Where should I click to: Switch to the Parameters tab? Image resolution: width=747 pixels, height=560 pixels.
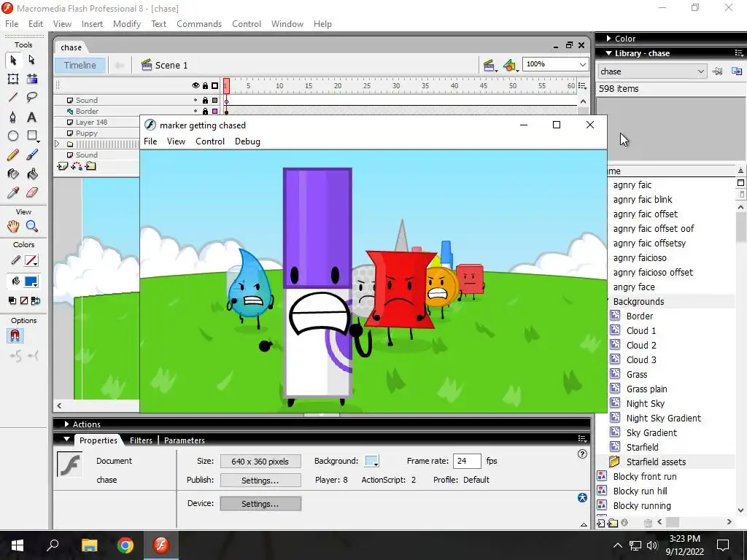coord(185,440)
